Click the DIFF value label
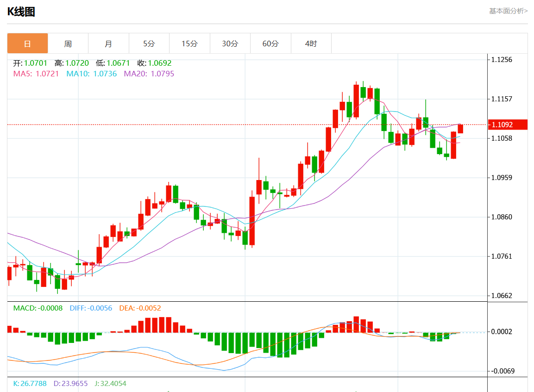Viewport: 534px width, 392px height. click(x=91, y=308)
